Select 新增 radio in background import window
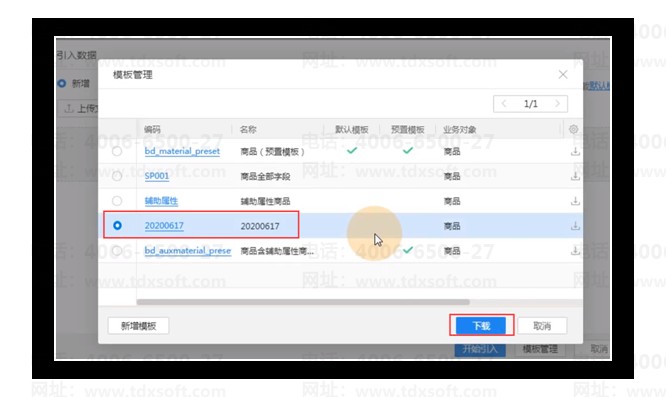This screenshot has width=666, height=397. click(62, 83)
